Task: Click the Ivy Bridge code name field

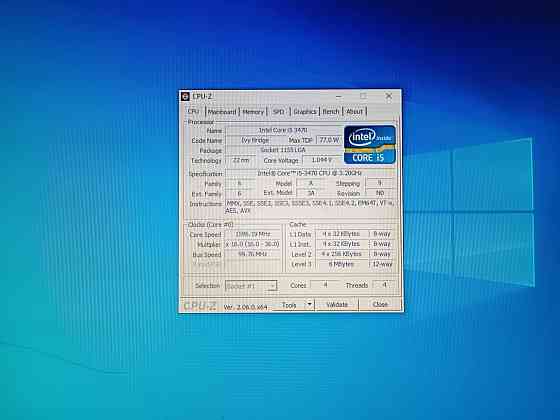Action: (256, 140)
